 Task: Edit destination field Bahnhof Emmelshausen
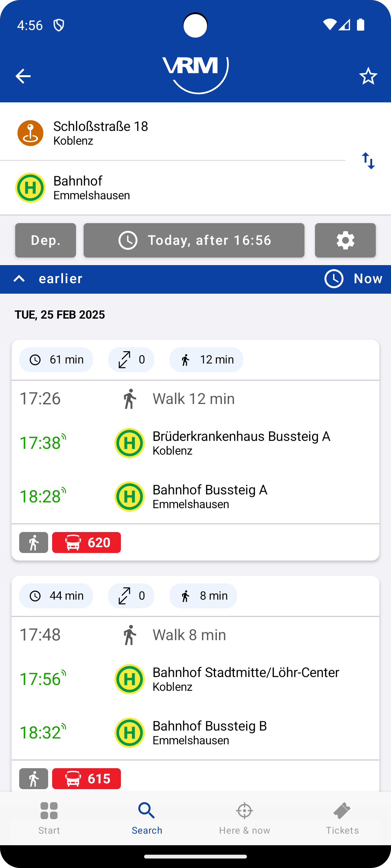click(x=173, y=188)
